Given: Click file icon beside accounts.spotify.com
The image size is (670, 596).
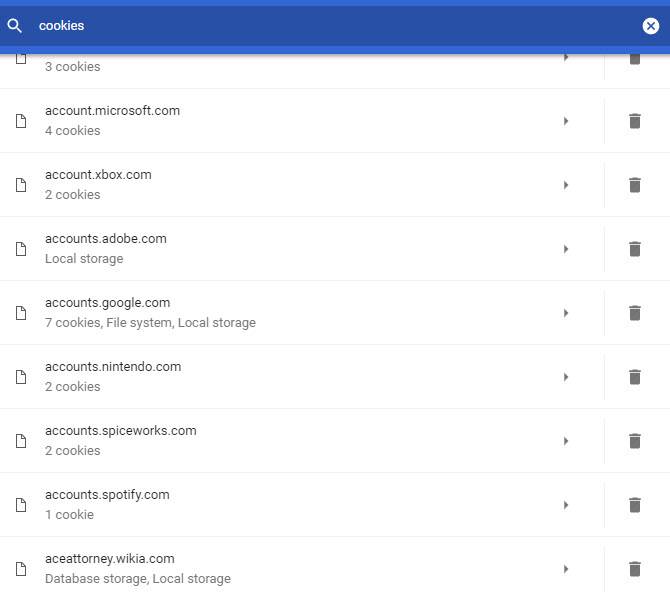Looking at the screenshot, I should 21,505.
